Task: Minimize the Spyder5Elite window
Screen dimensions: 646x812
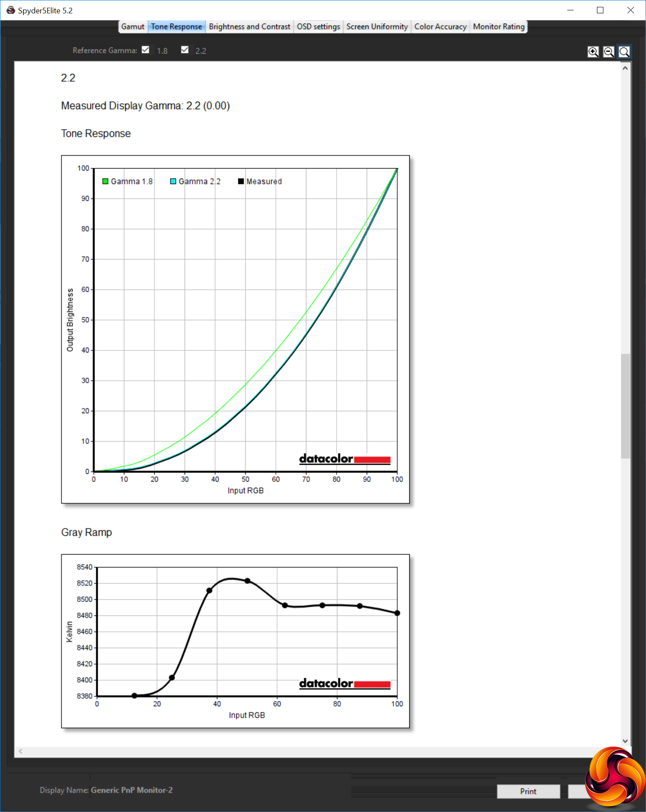Action: click(571, 10)
